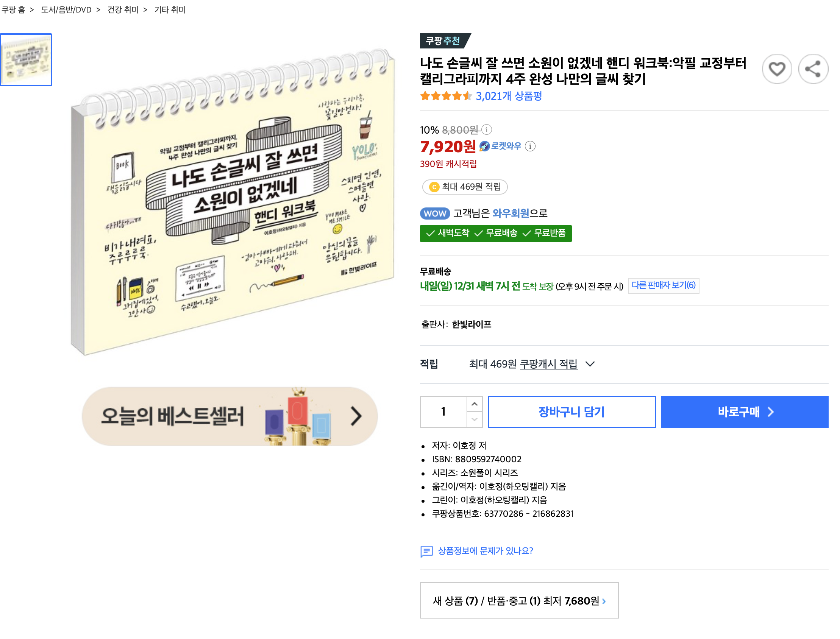Viewport: 840px width, 639px height.
Task: Select the book cover thumbnail
Action: click(x=26, y=60)
